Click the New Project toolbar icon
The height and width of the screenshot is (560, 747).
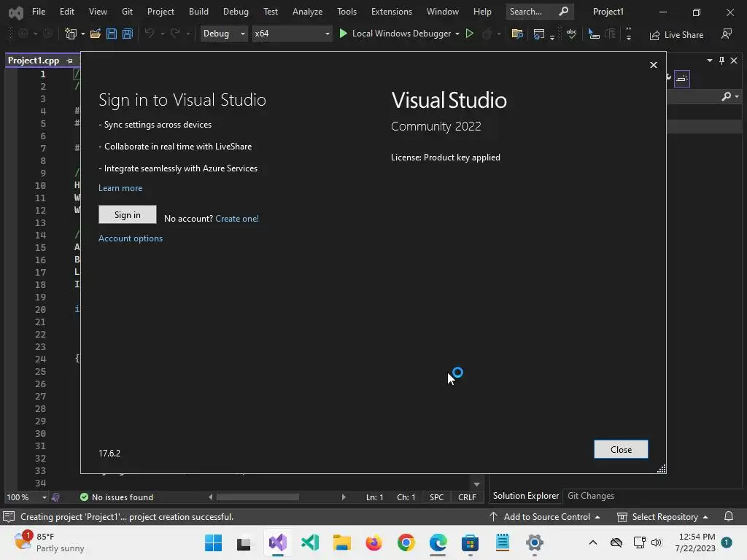pos(71,34)
